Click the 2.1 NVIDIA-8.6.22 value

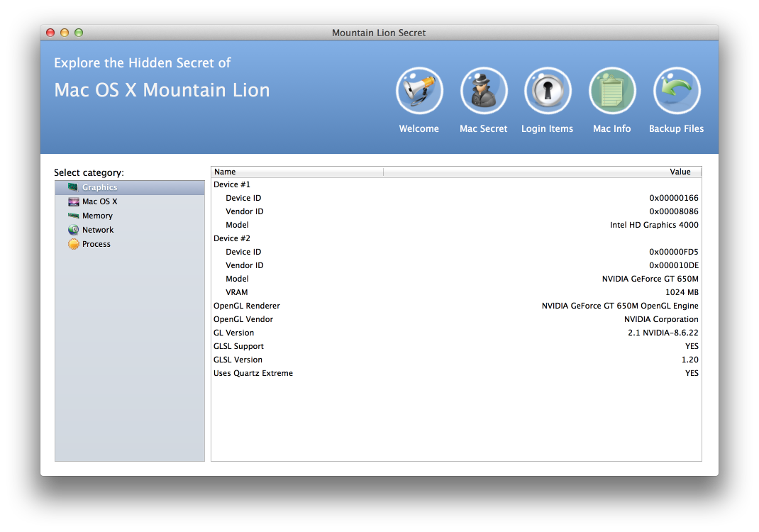click(663, 333)
